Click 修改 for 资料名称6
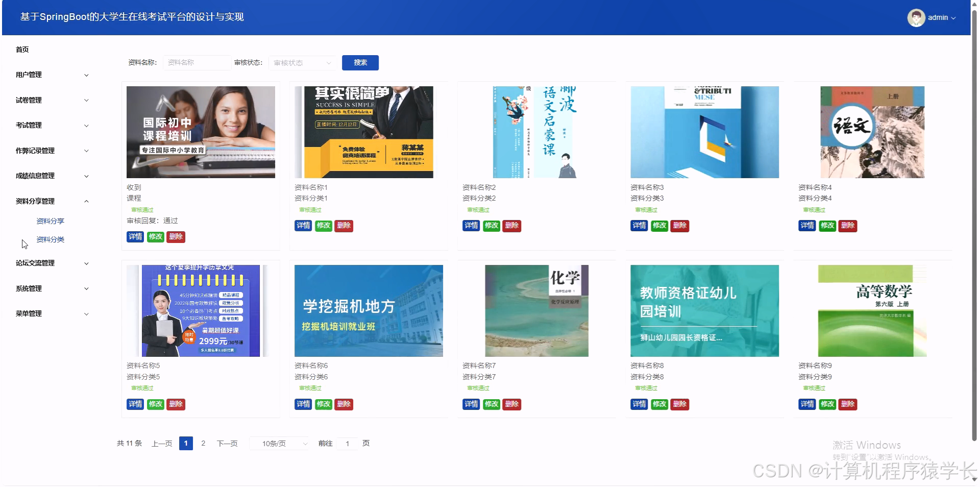 pyautogui.click(x=324, y=404)
